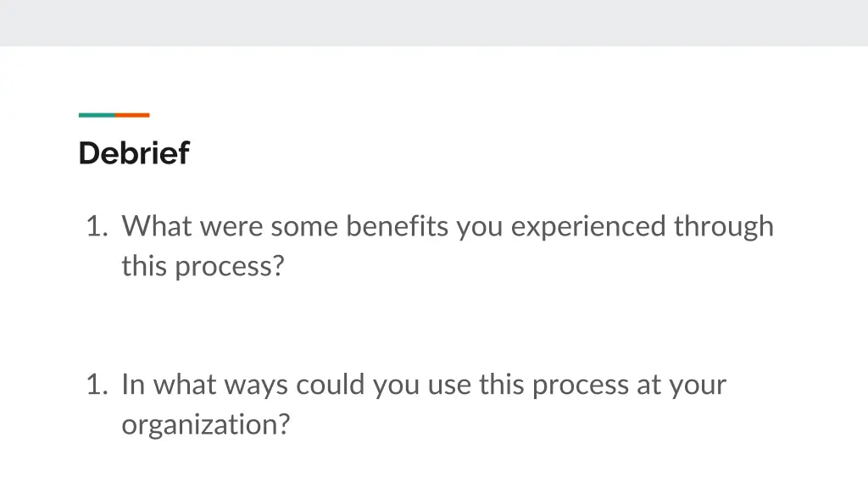The width and height of the screenshot is (868, 488).
Task: Click the word 'were' in first question
Action: coord(231,227)
